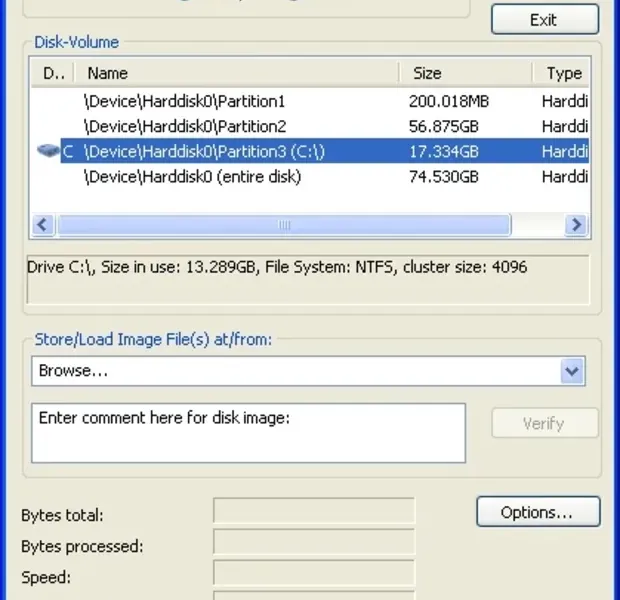
Task: Click the 17.334GB size cell
Action: click(443, 151)
